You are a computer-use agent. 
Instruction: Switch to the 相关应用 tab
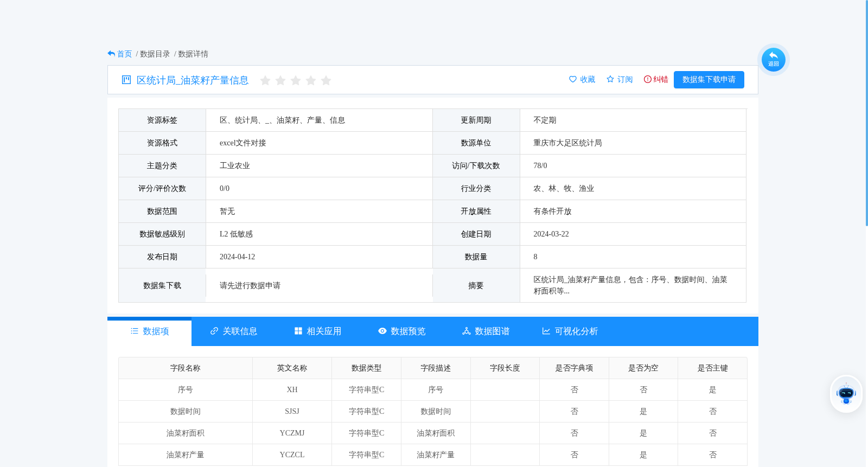point(318,331)
